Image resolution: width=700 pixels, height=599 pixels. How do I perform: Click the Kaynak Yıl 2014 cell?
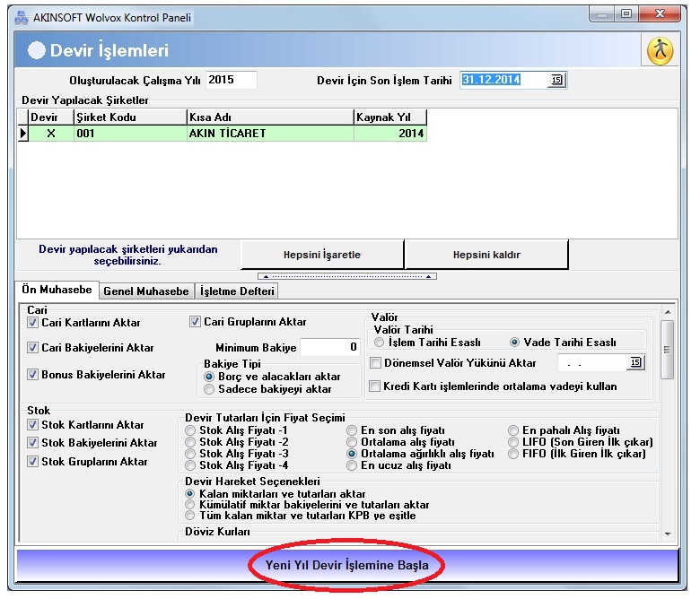390,134
